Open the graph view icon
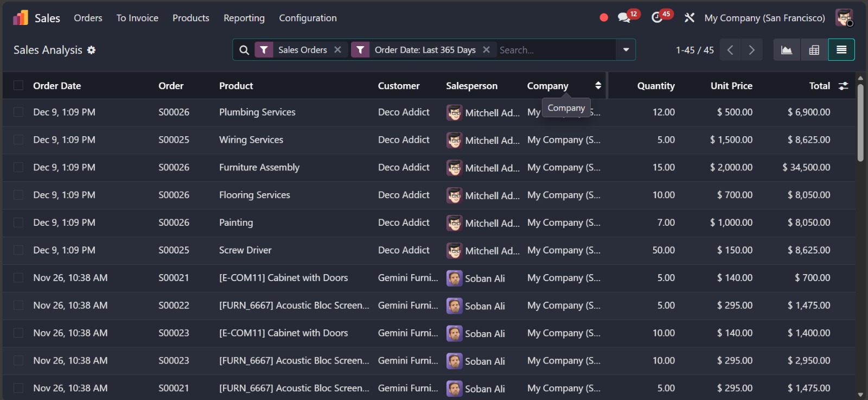This screenshot has height=400, width=868. [x=786, y=50]
